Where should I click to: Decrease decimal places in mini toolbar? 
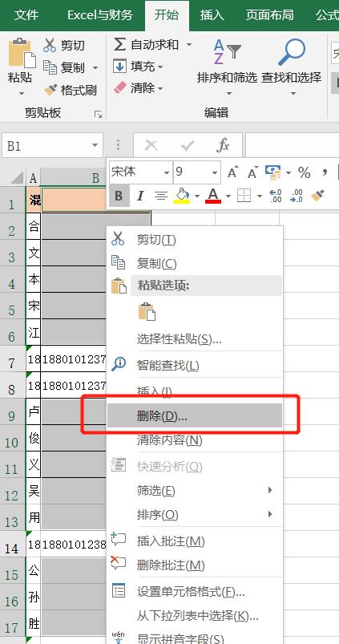click(297, 196)
